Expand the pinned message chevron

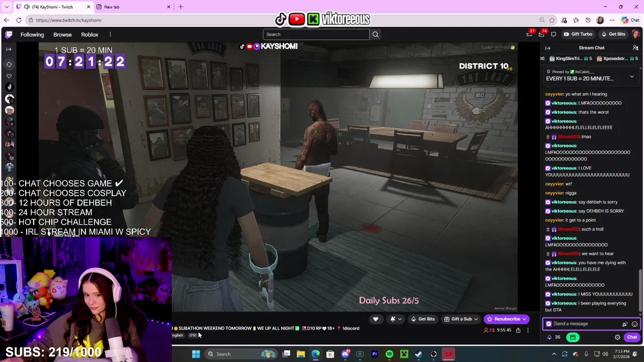(632, 77)
